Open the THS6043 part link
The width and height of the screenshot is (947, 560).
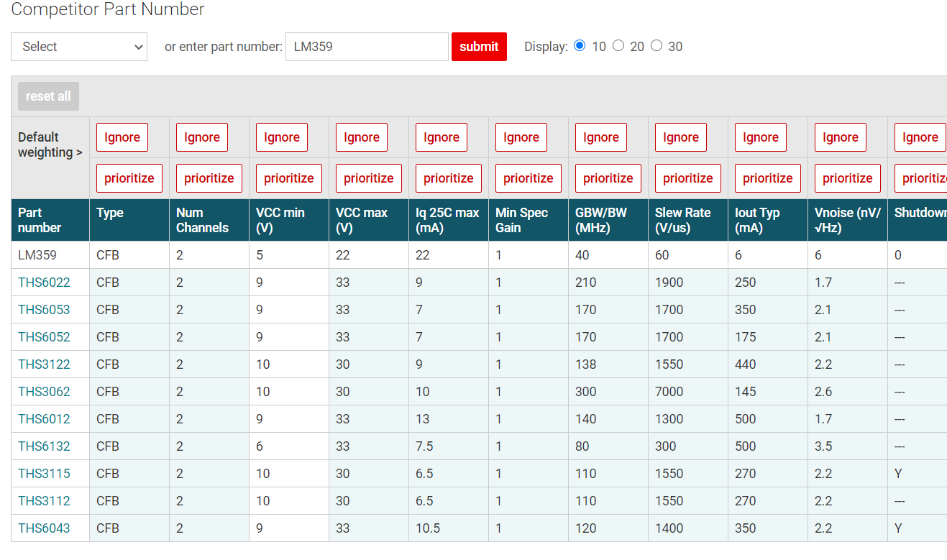pos(44,528)
